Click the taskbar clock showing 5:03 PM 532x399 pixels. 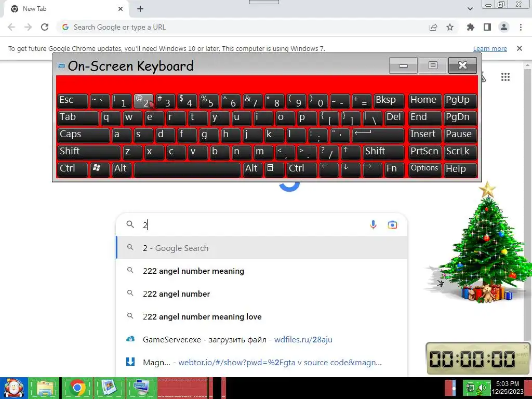(x=507, y=388)
